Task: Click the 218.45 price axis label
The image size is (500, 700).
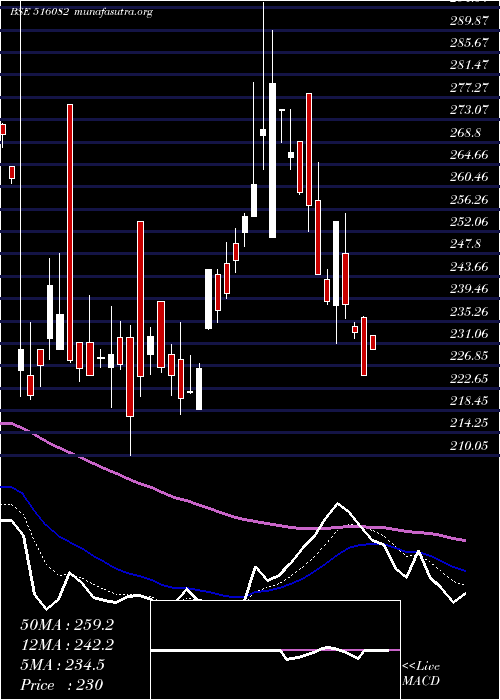Action: pos(468,401)
